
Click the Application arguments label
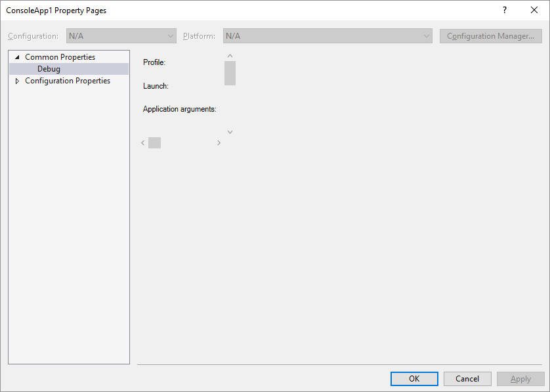pyautogui.click(x=180, y=109)
